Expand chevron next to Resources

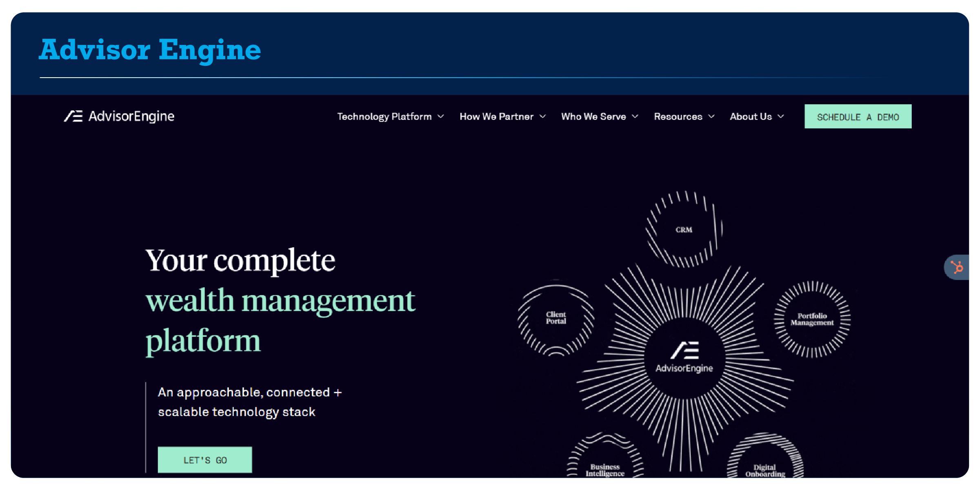click(711, 116)
